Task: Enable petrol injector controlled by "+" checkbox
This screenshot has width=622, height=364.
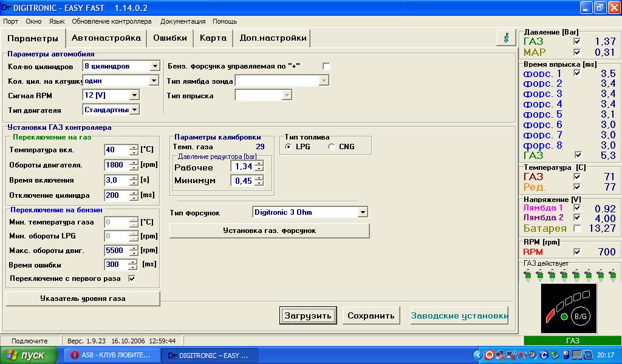Action: coord(326,66)
